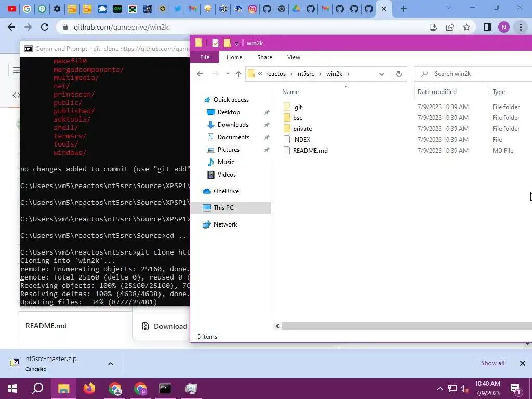Image resolution: width=532 pixels, height=399 pixels.
Task: Select Quick access in navigation pane
Action: click(231, 99)
